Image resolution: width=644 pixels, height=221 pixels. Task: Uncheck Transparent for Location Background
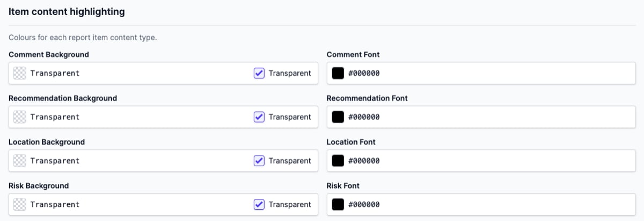tap(259, 161)
